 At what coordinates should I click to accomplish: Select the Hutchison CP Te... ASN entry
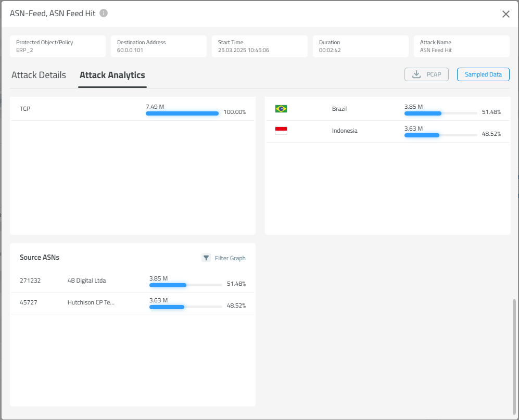(x=91, y=302)
